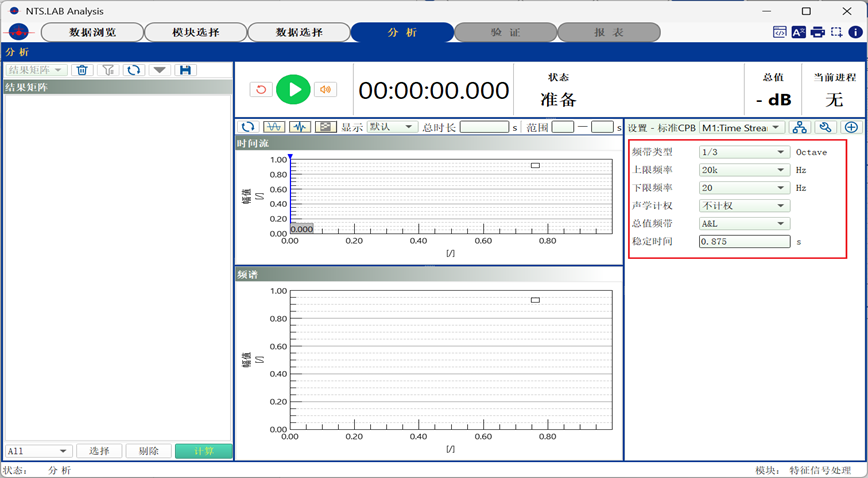Expand the 声学计权 dropdown
868x478 pixels.
pyautogui.click(x=743, y=205)
